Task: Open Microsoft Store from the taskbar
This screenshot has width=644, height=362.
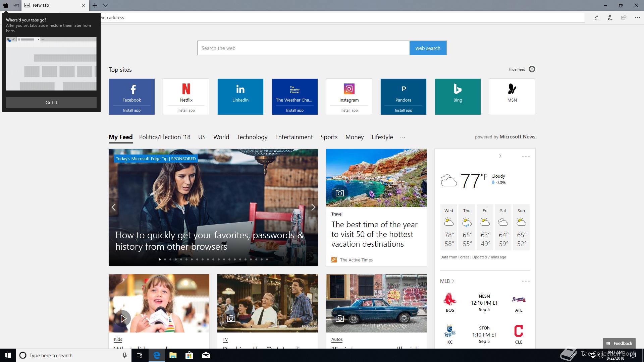Action: point(190,355)
